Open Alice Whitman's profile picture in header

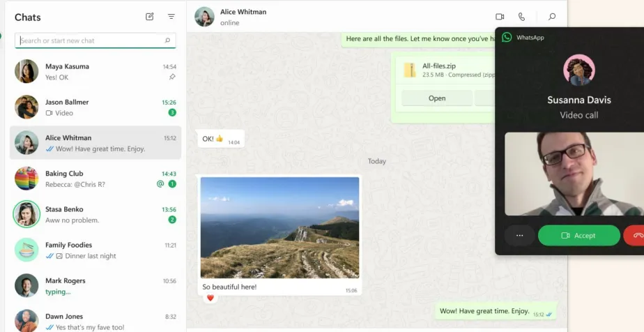[x=204, y=17]
